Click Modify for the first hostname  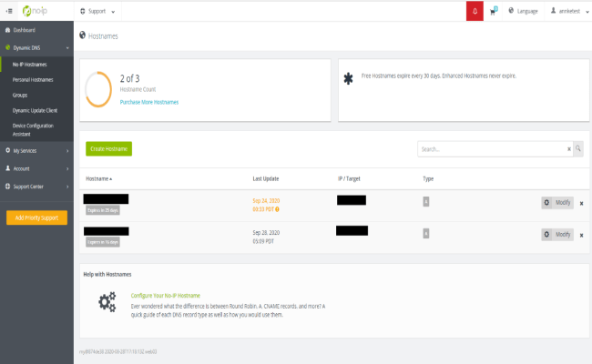(557, 203)
